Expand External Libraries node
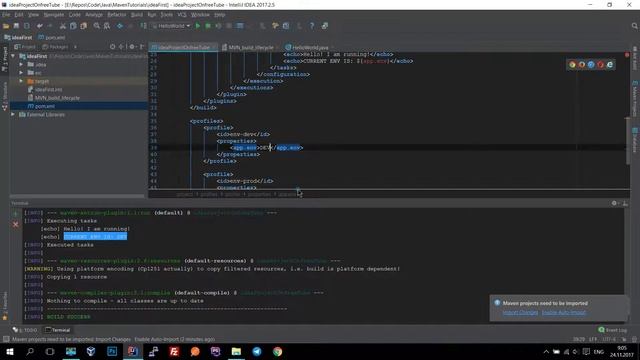 click(x=13, y=115)
